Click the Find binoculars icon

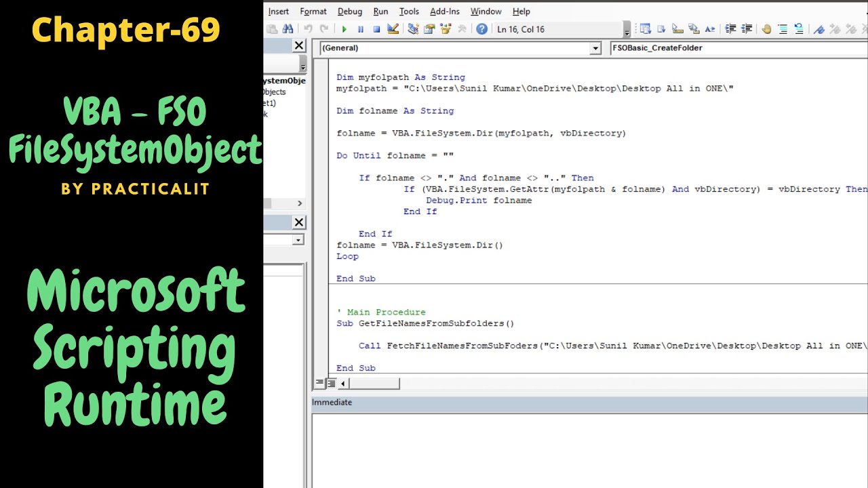coord(288,29)
